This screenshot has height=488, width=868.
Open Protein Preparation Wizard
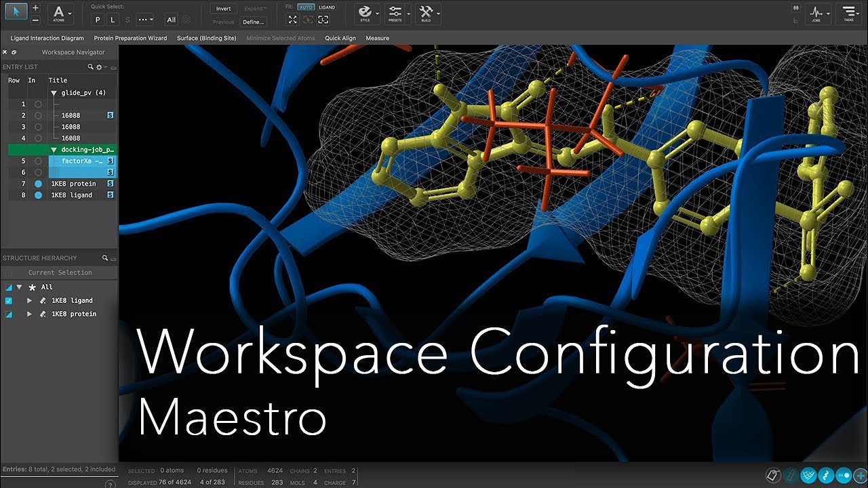coord(130,39)
